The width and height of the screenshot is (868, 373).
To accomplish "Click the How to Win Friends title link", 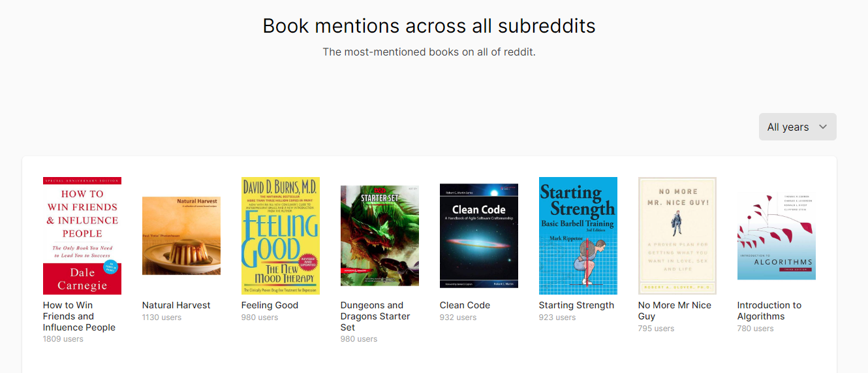I will (79, 316).
